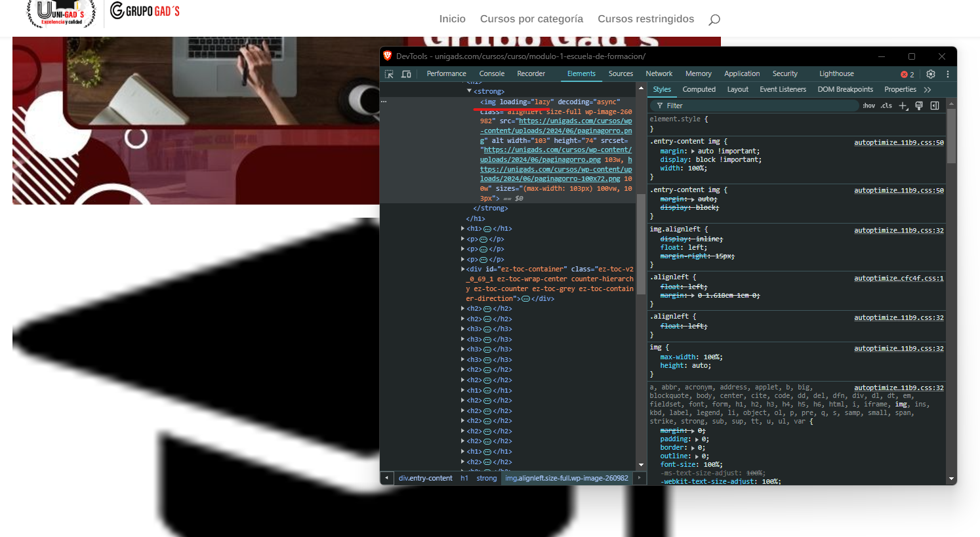Image resolution: width=980 pixels, height=537 pixels.
Task: Open Cursos restringidos menu link
Action: tap(646, 19)
